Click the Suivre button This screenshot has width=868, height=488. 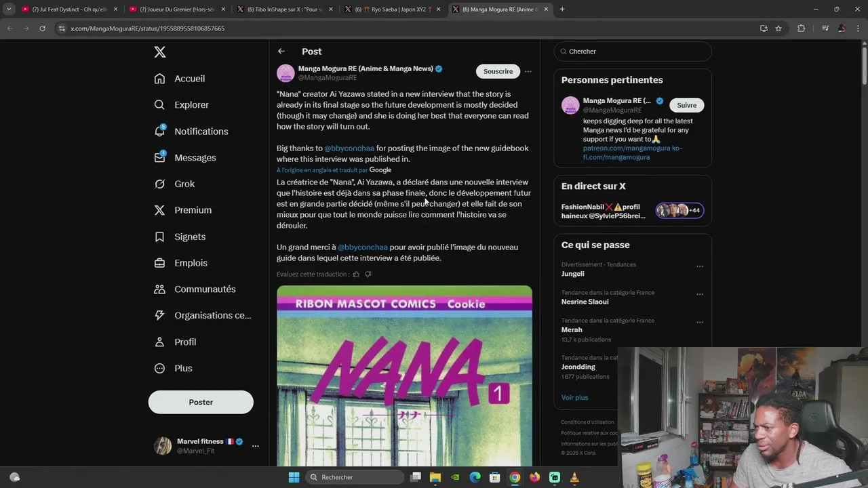pyautogui.click(x=687, y=105)
